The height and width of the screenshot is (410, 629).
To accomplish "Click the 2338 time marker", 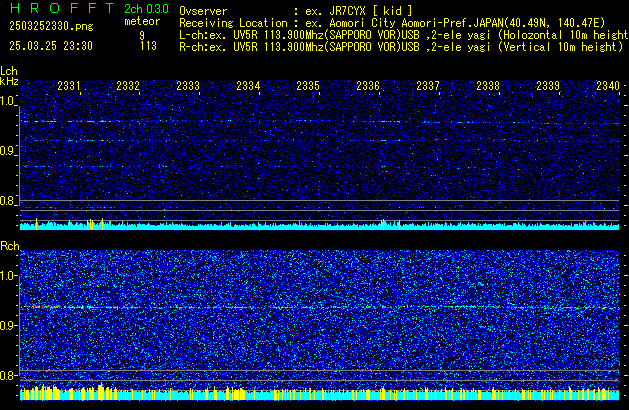I will point(488,86).
